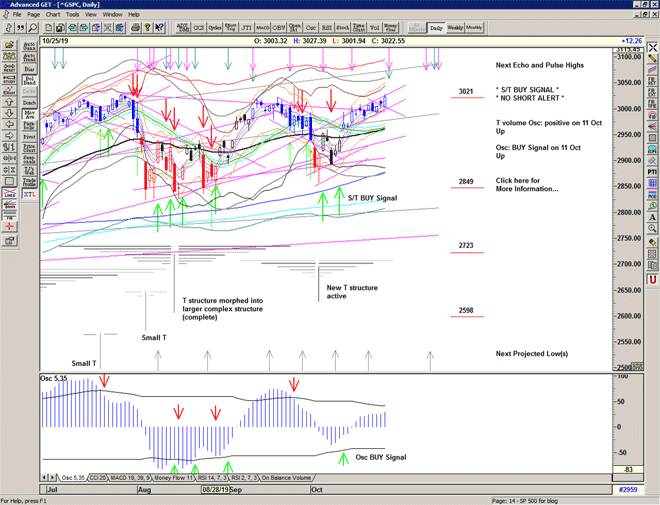Switch to Money Flow 11 tab
This screenshot has width=660, height=505.
pos(173,478)
